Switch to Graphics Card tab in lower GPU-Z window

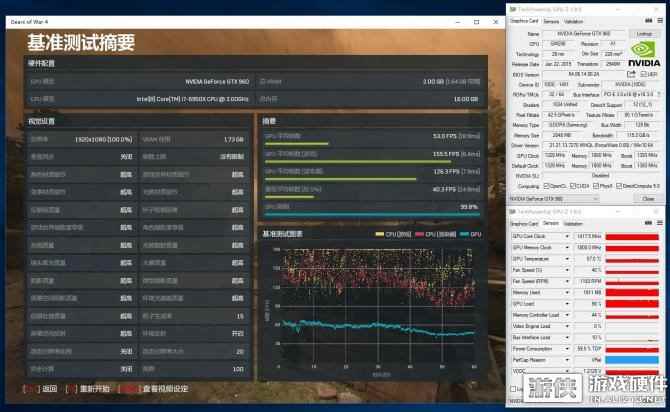click(x=524, y=223)
